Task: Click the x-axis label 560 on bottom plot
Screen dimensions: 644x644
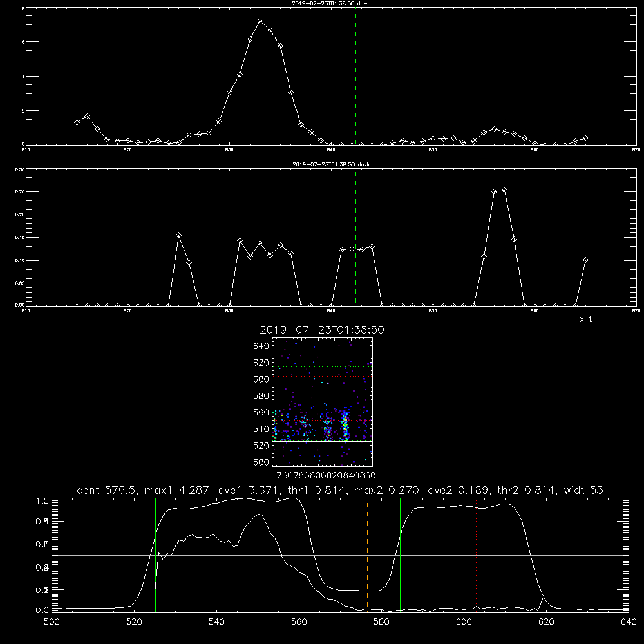Action: coord(299,622)
